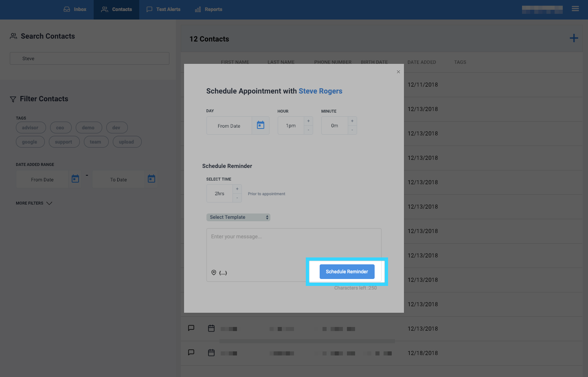The height and width of the screenshot is (377, 588).
Task: Insert a merge variable braces icon
Action: click(x=223, y=273)
